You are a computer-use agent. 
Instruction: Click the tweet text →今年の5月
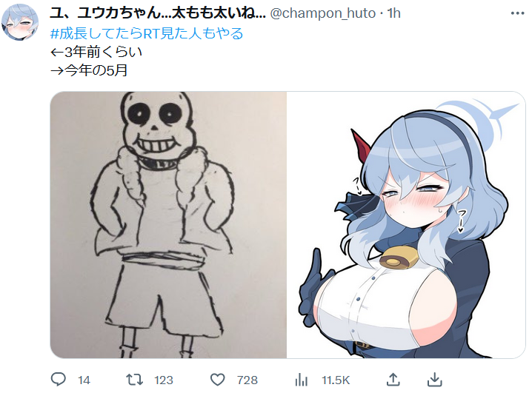point(89,70)
